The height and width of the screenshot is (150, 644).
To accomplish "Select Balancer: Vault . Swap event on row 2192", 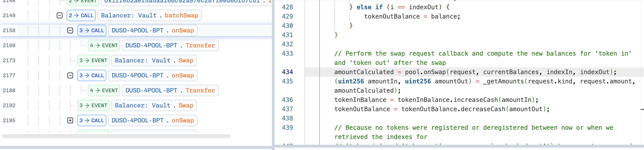I will pyautogui.click(x=154, y=105).
